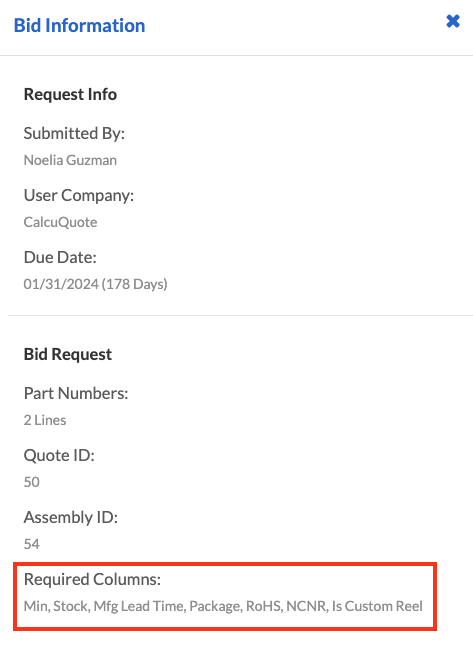
Task: Click the 01/31/2024 due date value
Action: point(61,284)
